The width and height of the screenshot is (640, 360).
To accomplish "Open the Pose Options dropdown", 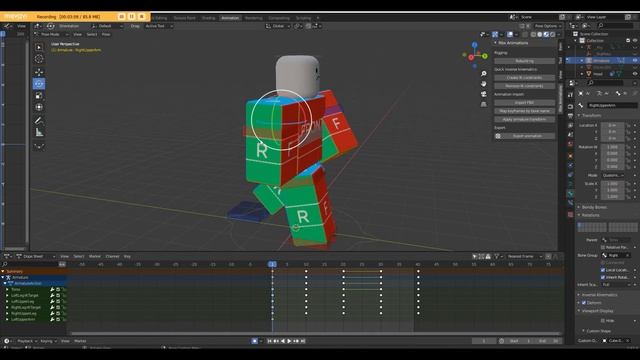I will click(x=547, y=26).
